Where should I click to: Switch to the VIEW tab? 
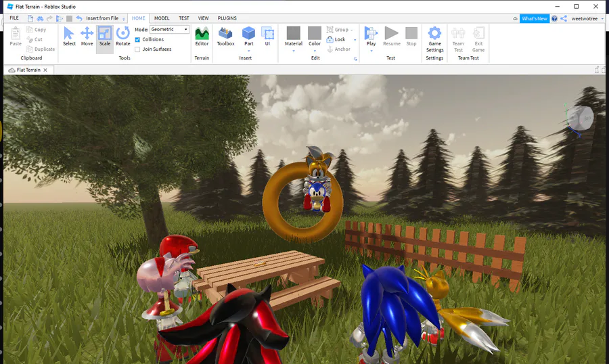203,18
